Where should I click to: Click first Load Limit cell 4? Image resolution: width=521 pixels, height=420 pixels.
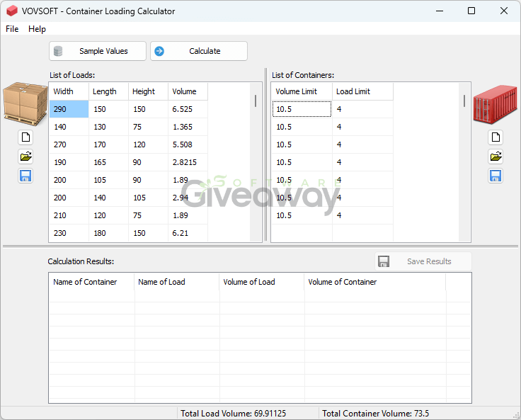(x=363, y=109)
